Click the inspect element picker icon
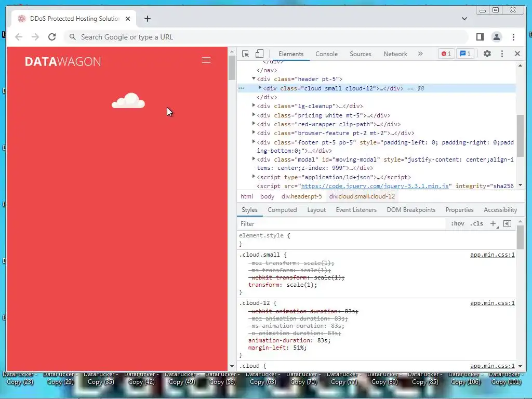Viewport: 532px width, 399px height. (x=245, y=54)
